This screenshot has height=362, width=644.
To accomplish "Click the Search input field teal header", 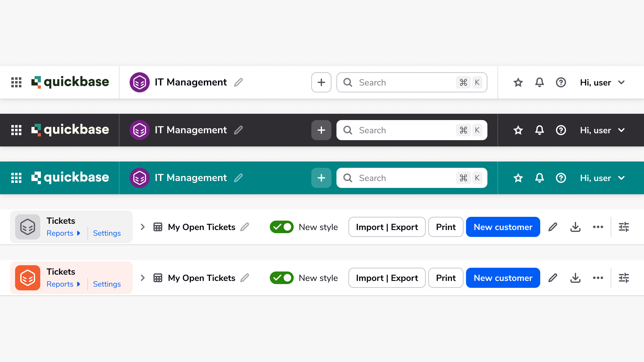I will click(x=412, y=178).
